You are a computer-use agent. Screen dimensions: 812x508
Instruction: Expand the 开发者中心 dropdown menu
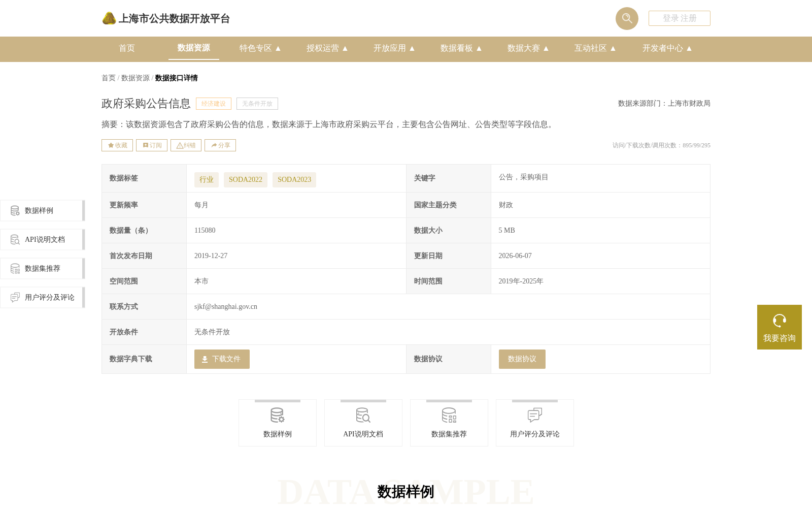click(x=667, y=48)
